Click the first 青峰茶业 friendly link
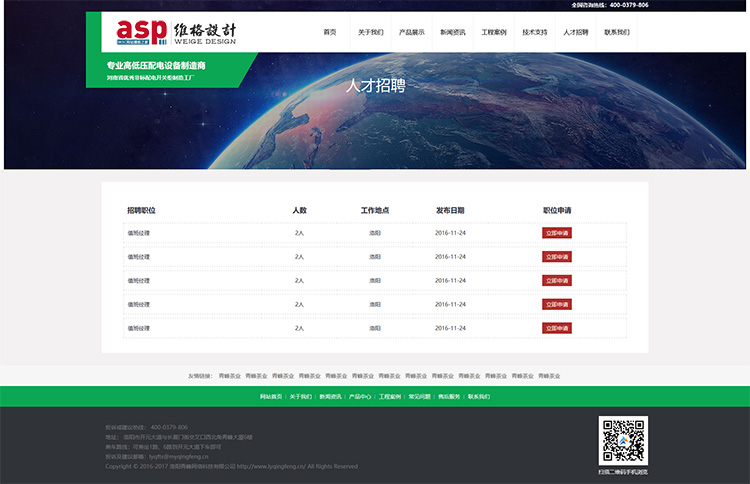 coord(230,376)
